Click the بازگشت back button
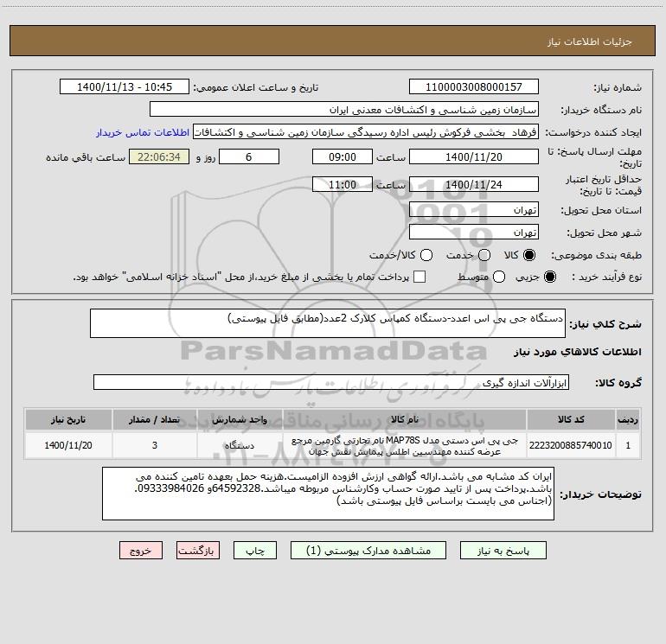This screenshot has width=666, height=644. (x=198, y=551)
